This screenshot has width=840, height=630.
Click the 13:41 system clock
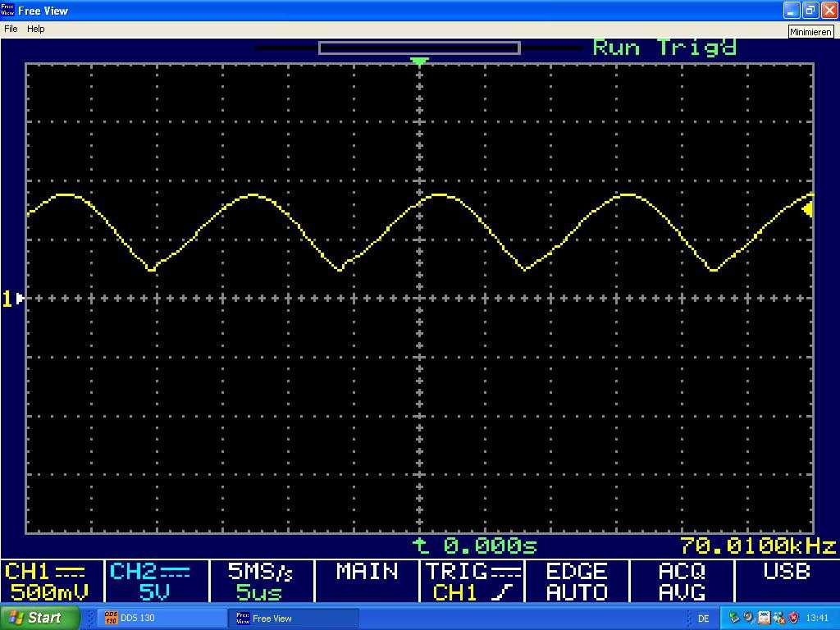817,618
